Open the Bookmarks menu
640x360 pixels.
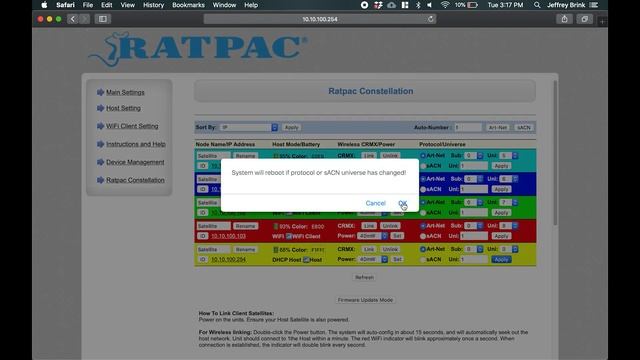(188, 5)
